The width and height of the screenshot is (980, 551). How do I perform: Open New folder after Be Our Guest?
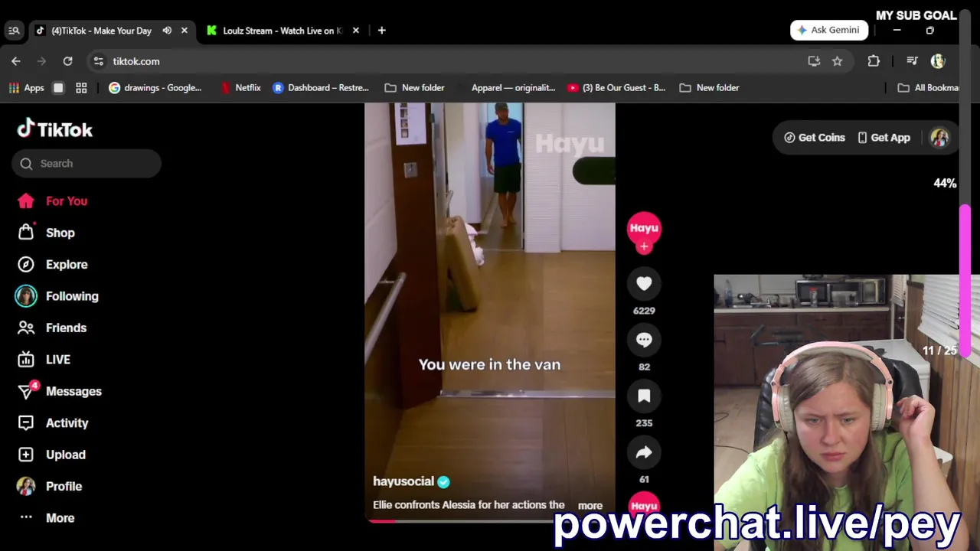coord(710,88)
